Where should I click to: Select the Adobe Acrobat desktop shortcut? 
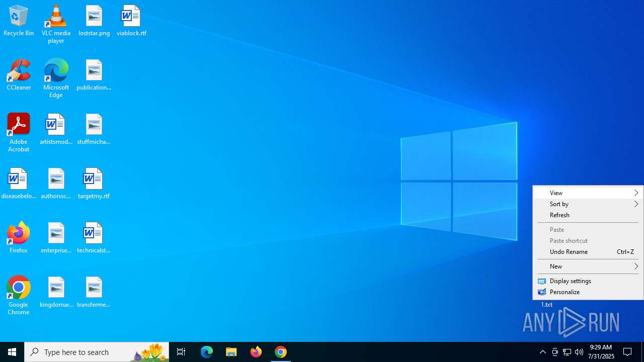click(x=19, y=133)
